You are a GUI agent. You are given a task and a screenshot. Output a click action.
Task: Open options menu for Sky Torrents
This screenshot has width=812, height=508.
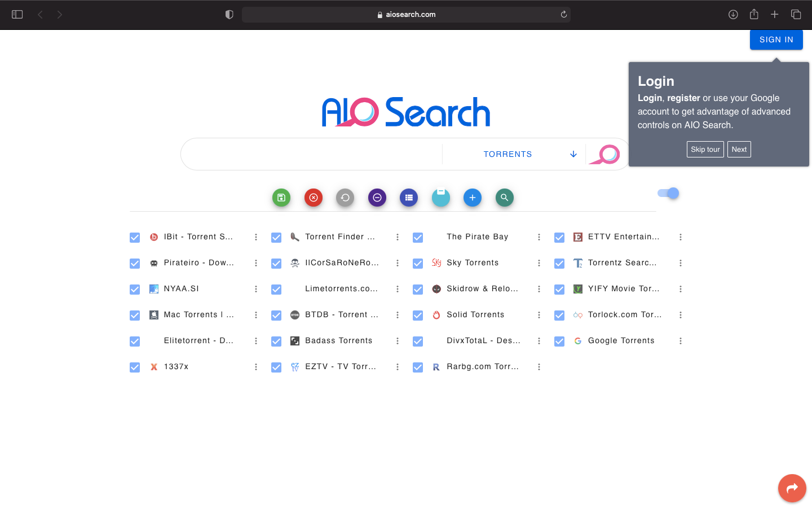coord(539,263)
